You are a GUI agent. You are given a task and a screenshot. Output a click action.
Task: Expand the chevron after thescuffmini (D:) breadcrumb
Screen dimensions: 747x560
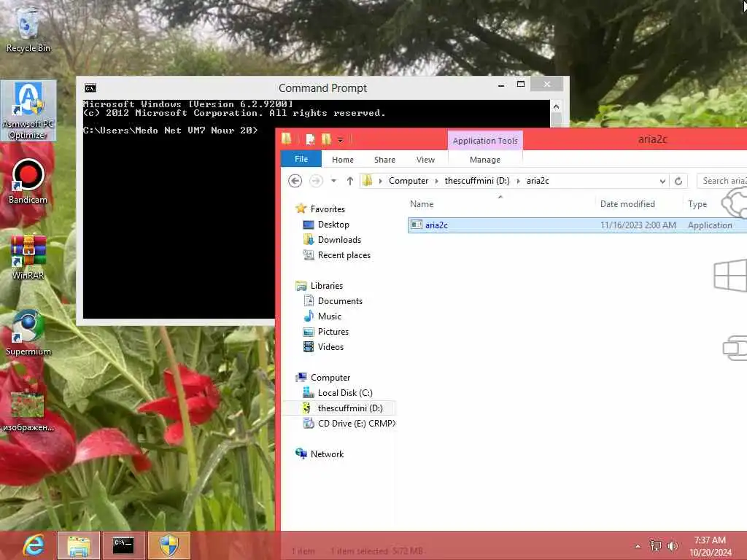[518, 181]
